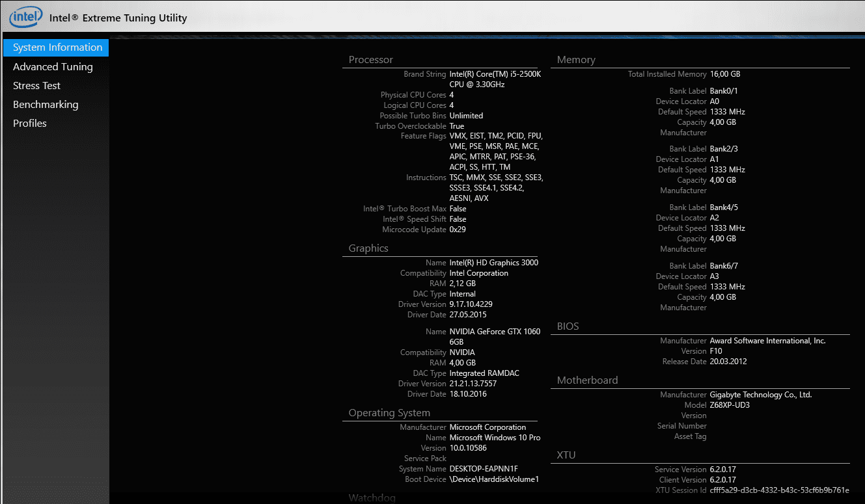Click the Logical CPU Cores label
This screenshot has width=865, height=504.
415,105
